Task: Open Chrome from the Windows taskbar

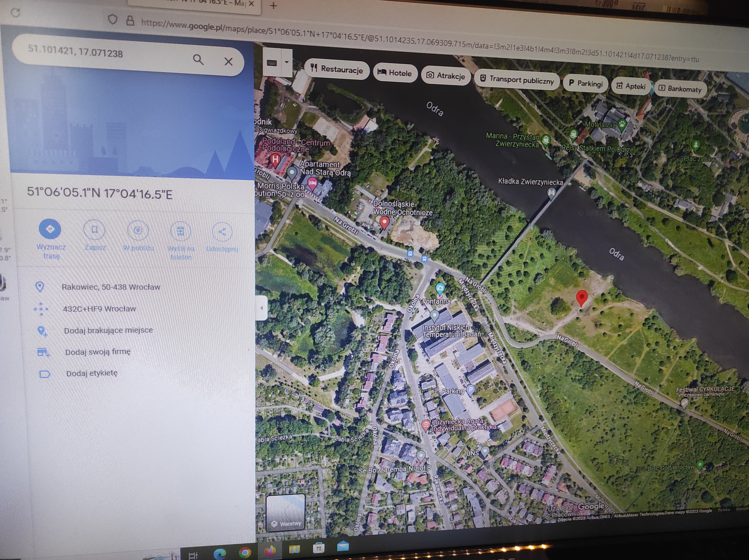Action: click(245, 552)
